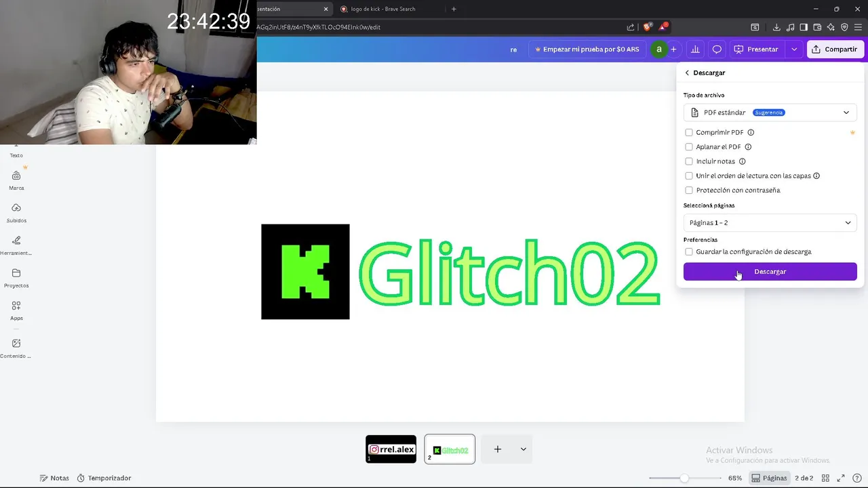
Task: Click the purple Descargar download button
Action: coord(770,272)
